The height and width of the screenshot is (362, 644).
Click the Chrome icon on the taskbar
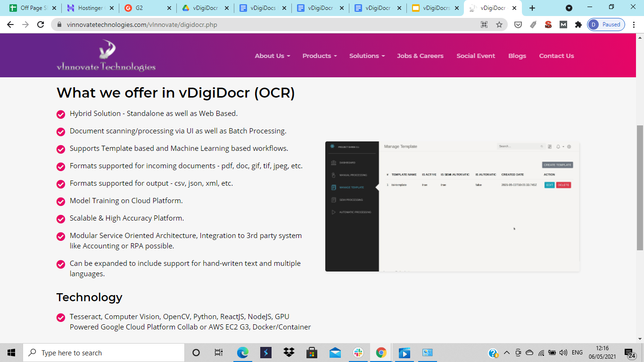[381, 353]
